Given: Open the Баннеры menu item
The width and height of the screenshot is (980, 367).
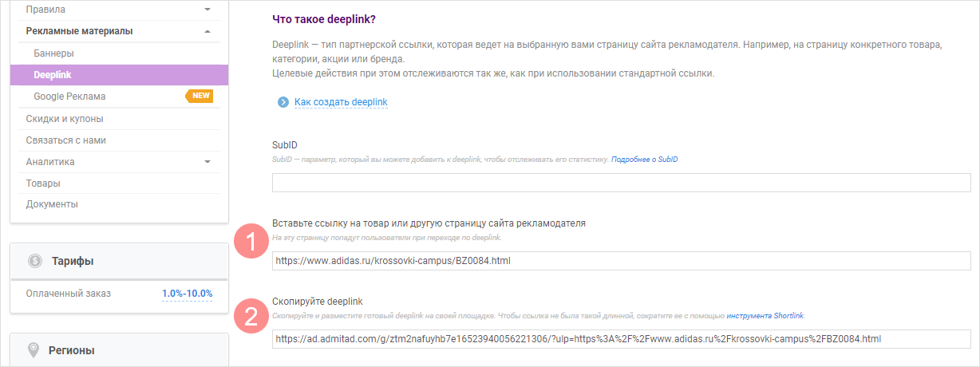Looking at the screenshot, I should click(53, 53).
